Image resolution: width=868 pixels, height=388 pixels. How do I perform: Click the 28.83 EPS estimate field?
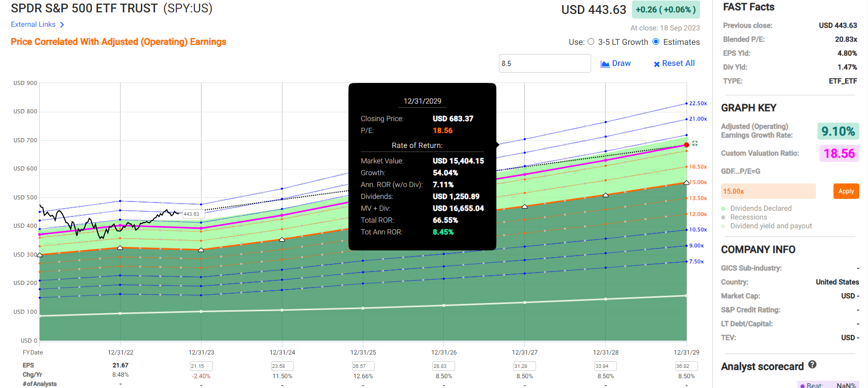444,366
